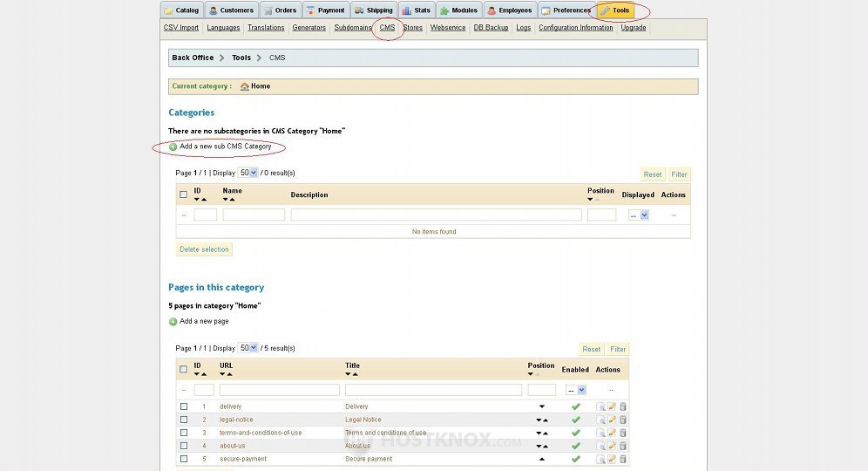This screenshot has height=471, width=868.
Task: Preview the about-us page
Action: pos(600,446)
